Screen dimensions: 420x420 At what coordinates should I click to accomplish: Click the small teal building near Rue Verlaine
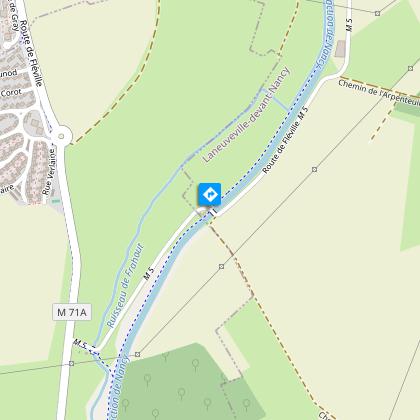(x=56, y=201)
